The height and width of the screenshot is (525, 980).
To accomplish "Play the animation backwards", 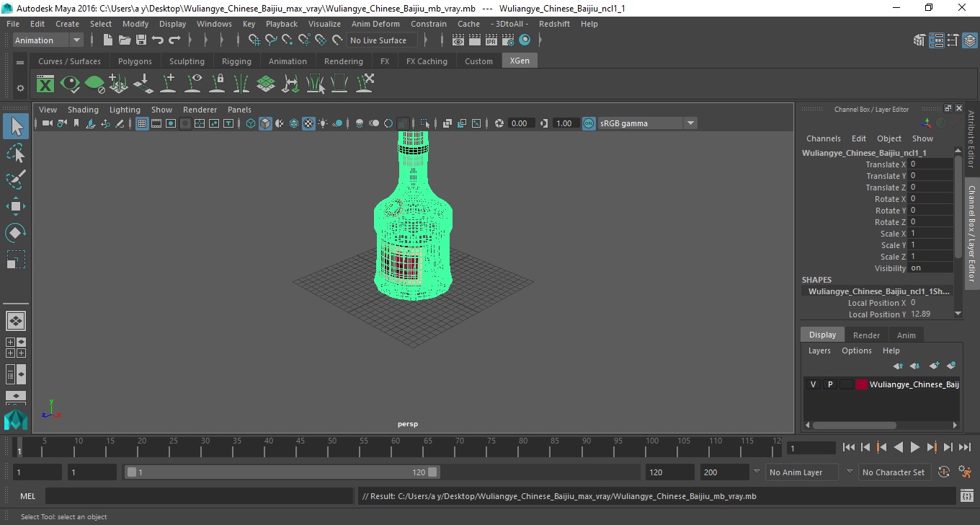I will tap(899, 448).
